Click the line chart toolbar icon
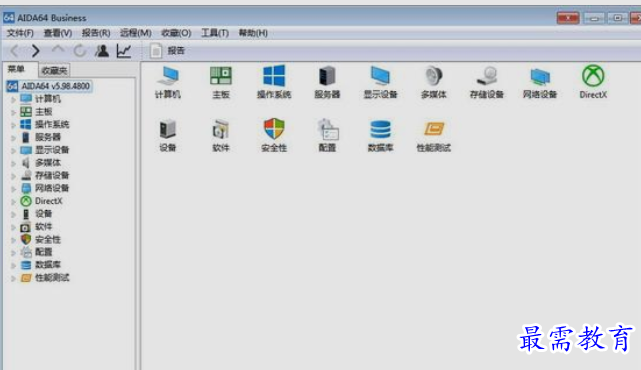This screenshot has height=370, width=641. [124, 51]
